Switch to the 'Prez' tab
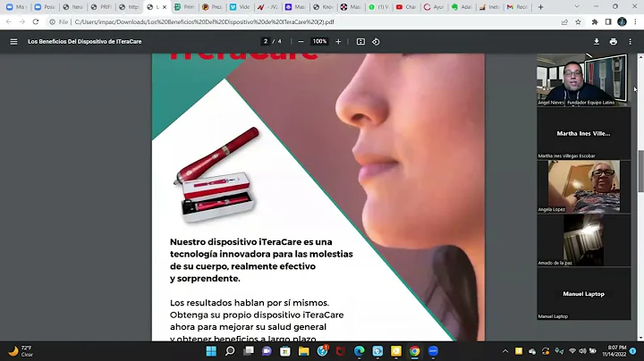 212,7
